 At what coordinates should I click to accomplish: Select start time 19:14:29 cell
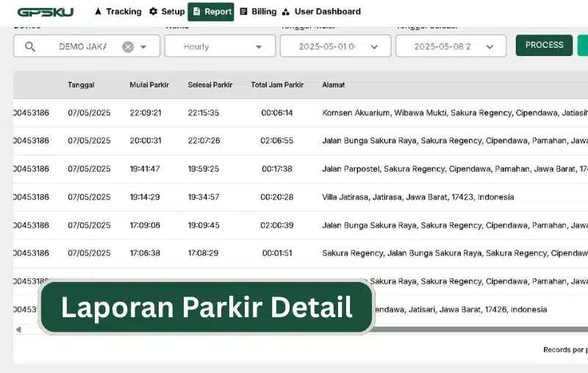point(145,197)
